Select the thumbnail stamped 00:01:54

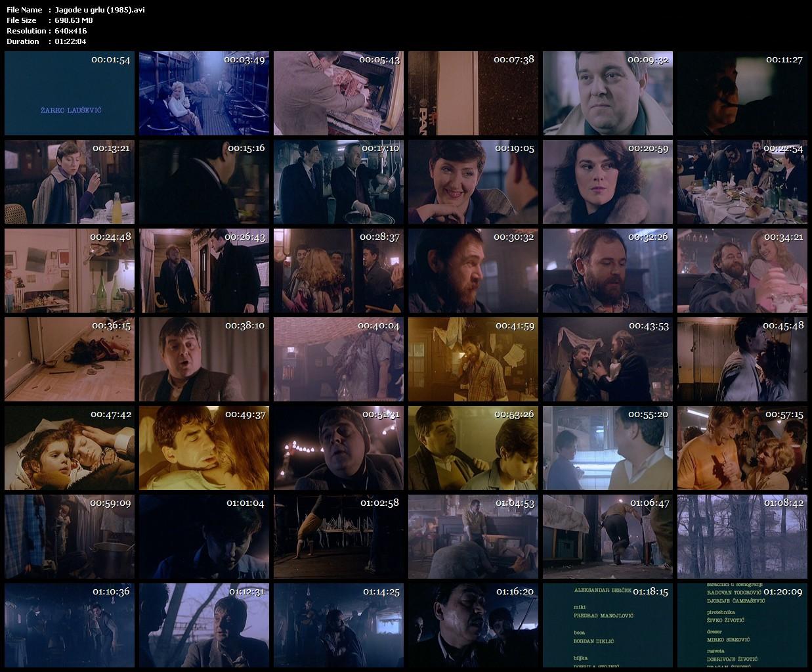pyautogui.click(x=70, y=93)
